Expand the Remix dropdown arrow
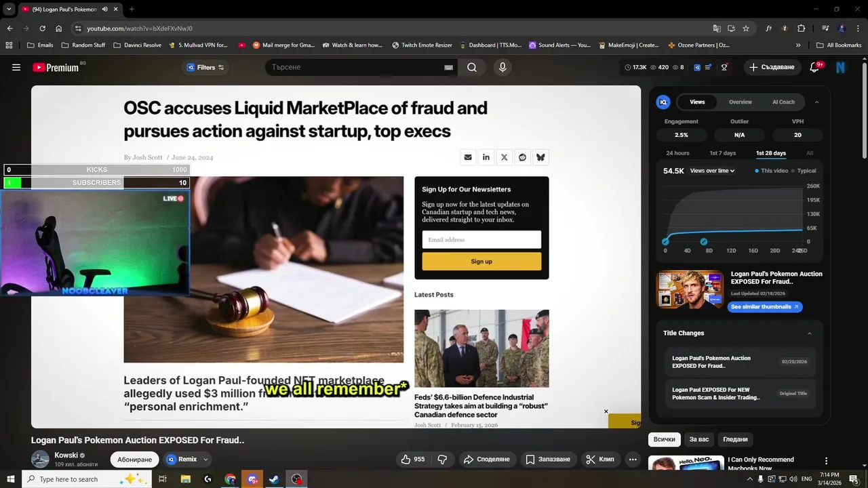This screenshot has width=868, height=488. coord(205,460)
